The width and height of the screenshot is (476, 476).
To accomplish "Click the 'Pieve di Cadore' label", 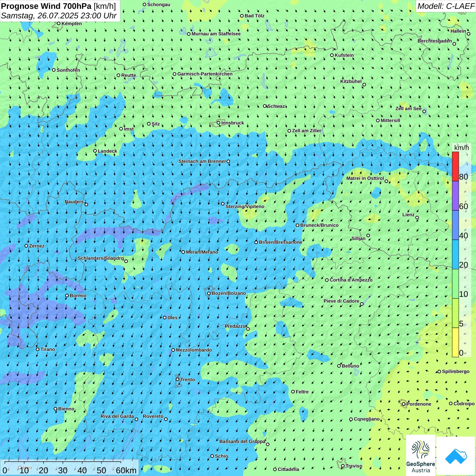I will [x=341, y=301].
